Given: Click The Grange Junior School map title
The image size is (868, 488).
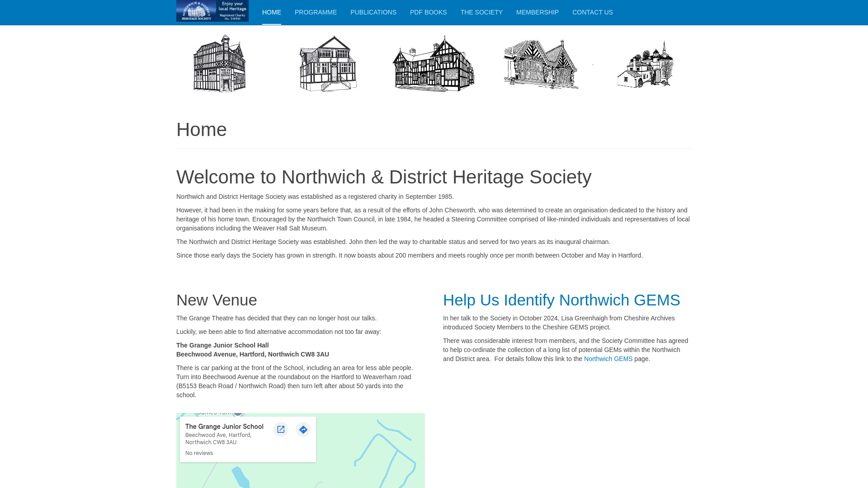Looking at the screenshot, I should point(224,427).
